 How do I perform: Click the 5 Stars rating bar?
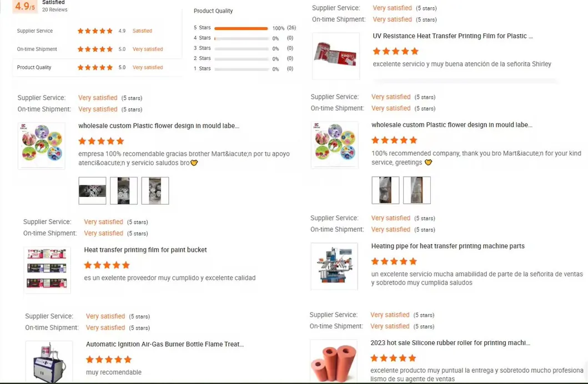click(x=241, y=28)
